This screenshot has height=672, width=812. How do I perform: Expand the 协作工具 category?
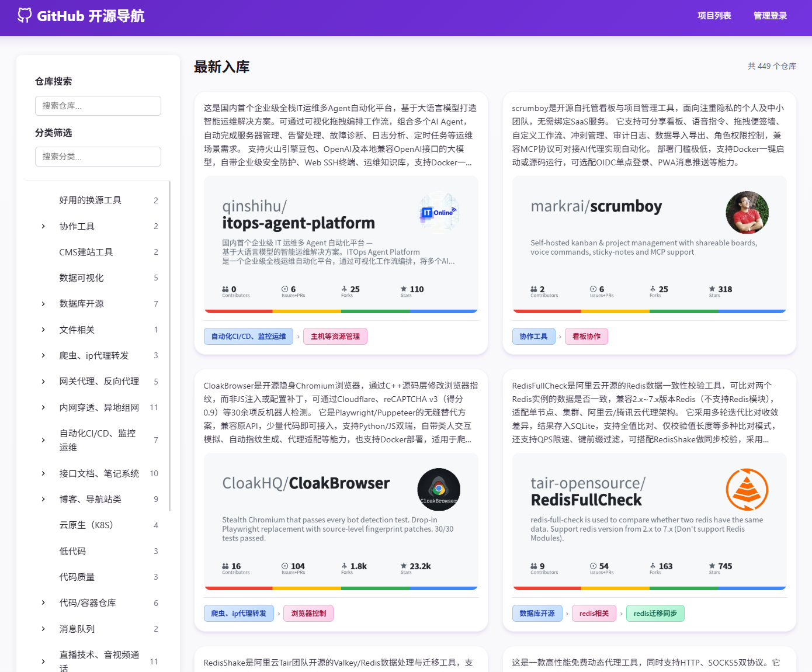pos(43,226)
